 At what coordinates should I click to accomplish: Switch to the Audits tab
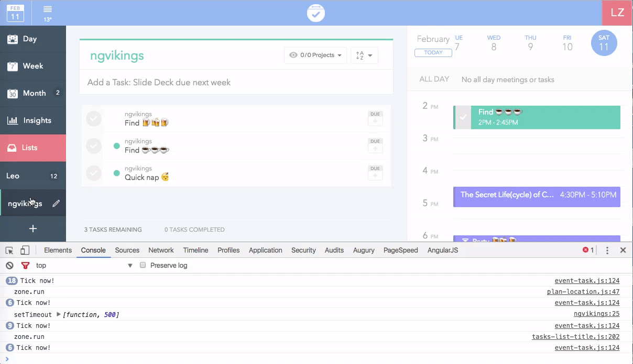coord(334,250)
